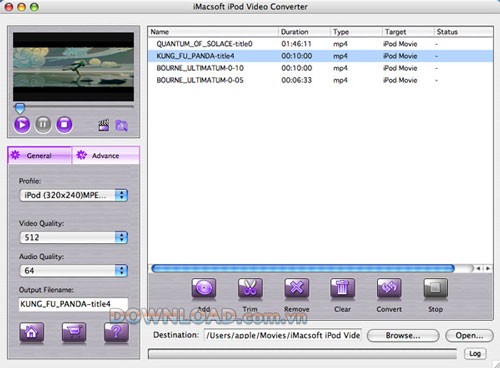Screen dimensions: 500x368
Task: Pause the video preview
Action: coord(43,125)
